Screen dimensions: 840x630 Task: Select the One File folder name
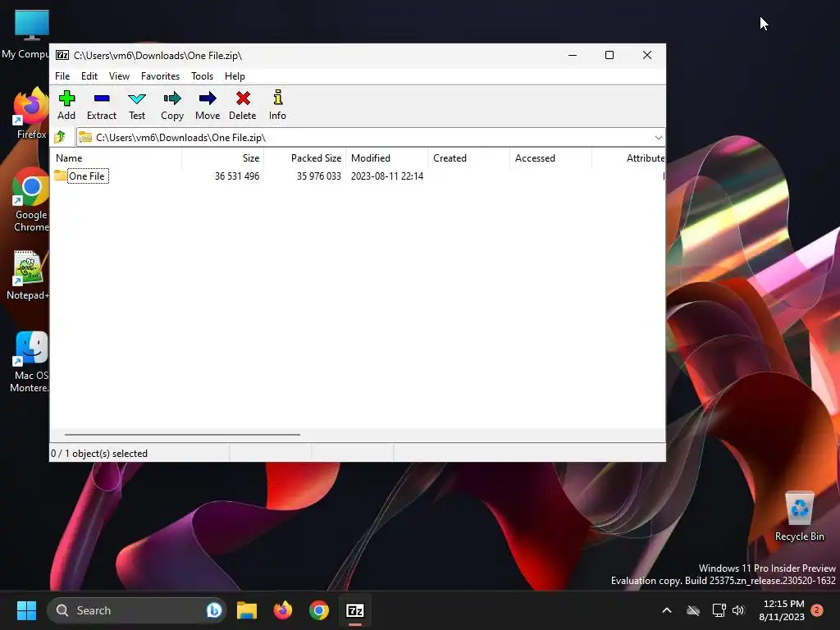point(87,176)
